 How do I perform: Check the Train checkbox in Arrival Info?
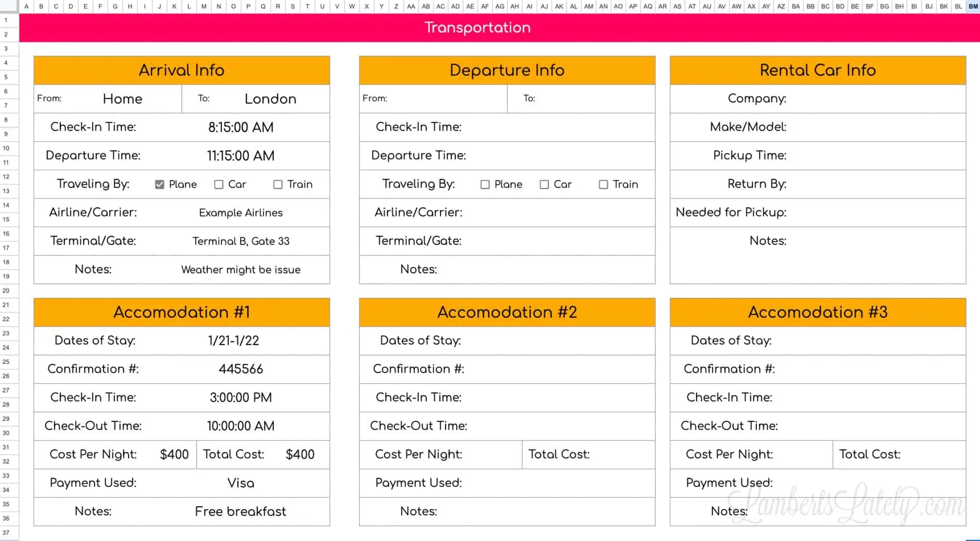point(278,184)
